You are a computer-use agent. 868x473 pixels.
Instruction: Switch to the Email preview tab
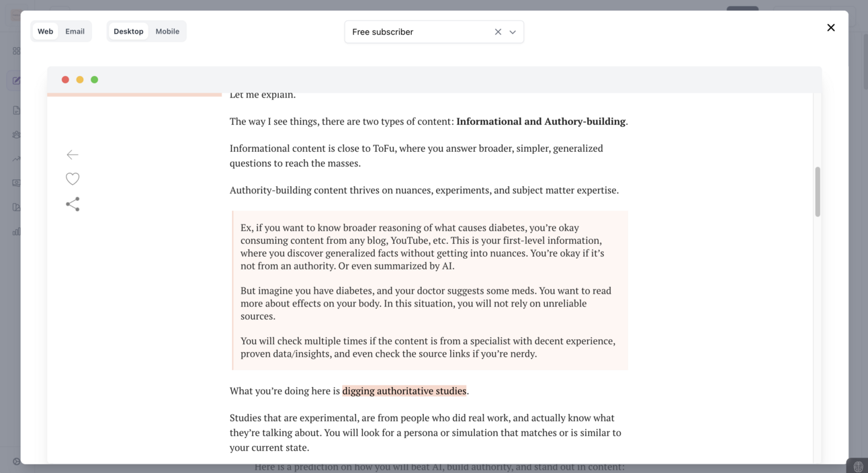(75, 32)
